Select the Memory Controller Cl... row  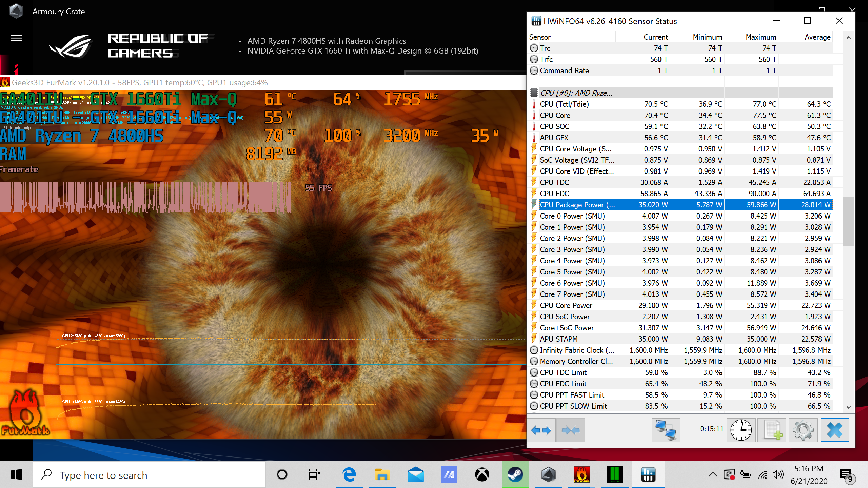[x=680, y=361]
